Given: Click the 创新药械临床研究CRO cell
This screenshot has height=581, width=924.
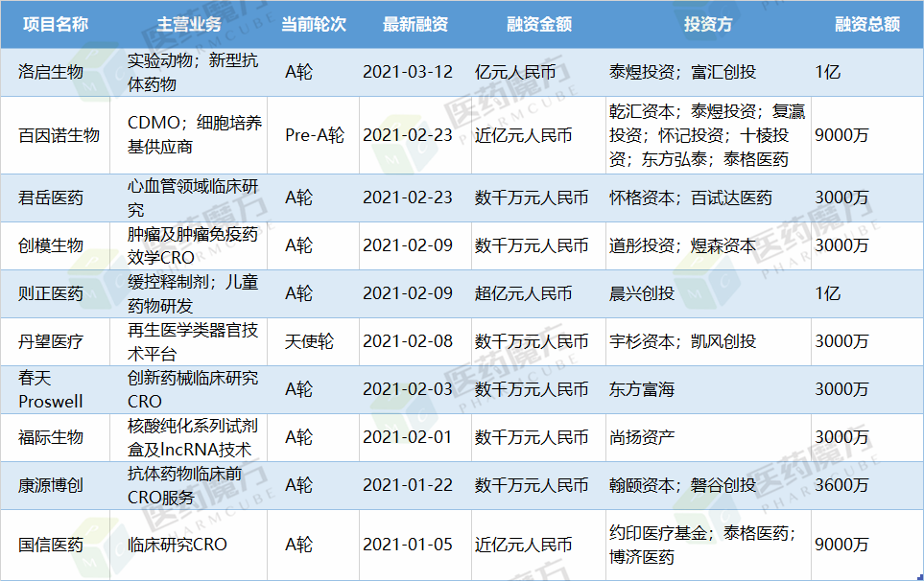Looking at the screenshot, I should [189, 389].
